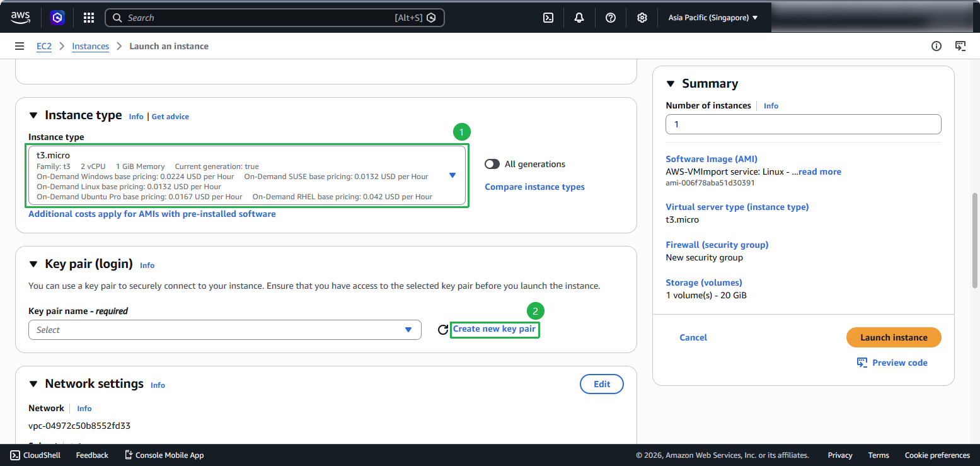Image resolution: width=980 pixels, height=466 pixels.
Task: Click the top-right icon beside the info circle
Action: pos(960,46)
